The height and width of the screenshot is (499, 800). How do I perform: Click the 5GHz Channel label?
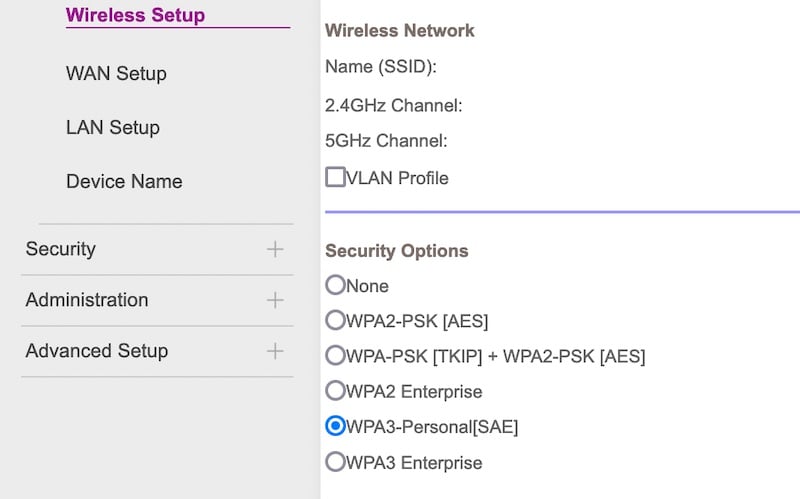386,141
